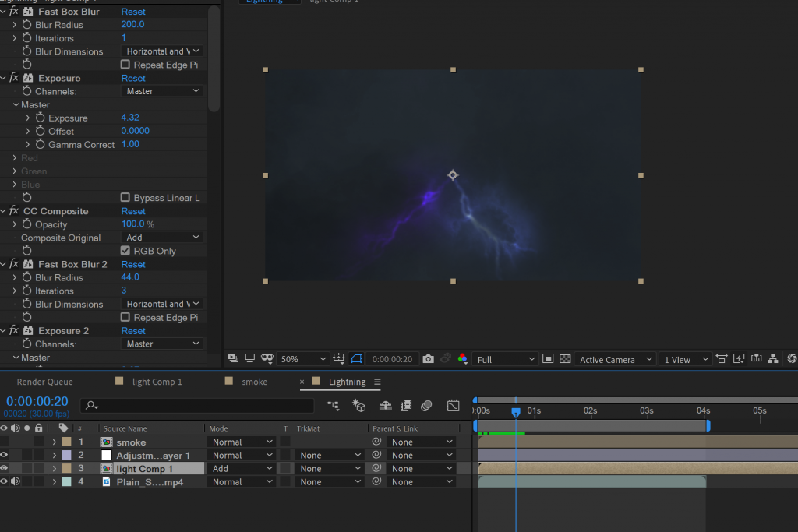Switch to the light Comp 1 timeline tab
798x532 pixels.
(x=157, y=382)
